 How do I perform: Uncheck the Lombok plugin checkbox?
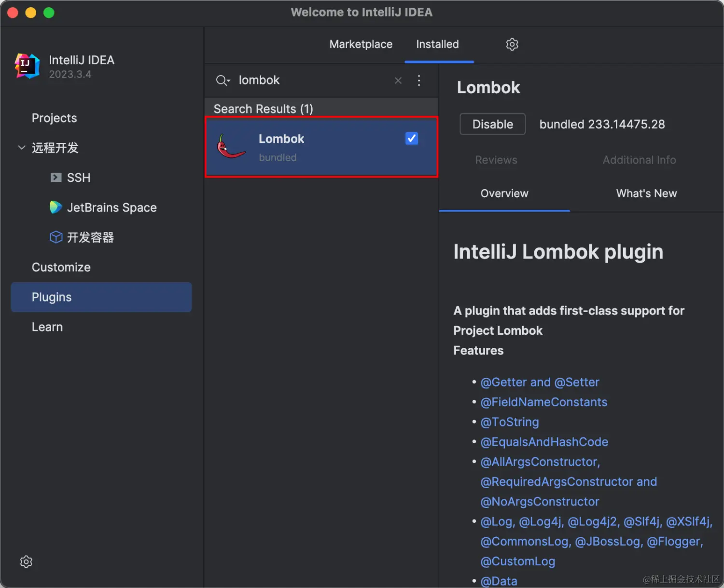click(x=412, y=138)
